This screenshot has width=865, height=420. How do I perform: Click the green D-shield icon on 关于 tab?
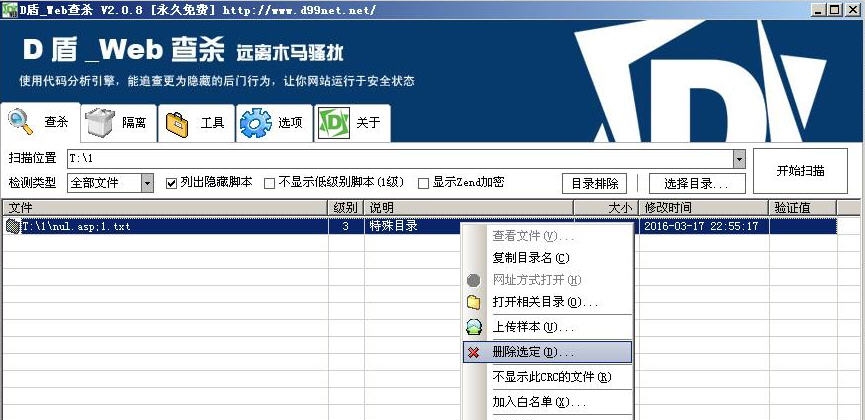tap(334, 123)
